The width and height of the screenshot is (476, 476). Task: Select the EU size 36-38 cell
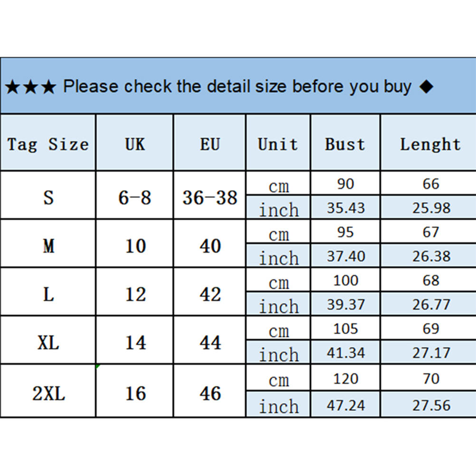[x=210, y=197]
